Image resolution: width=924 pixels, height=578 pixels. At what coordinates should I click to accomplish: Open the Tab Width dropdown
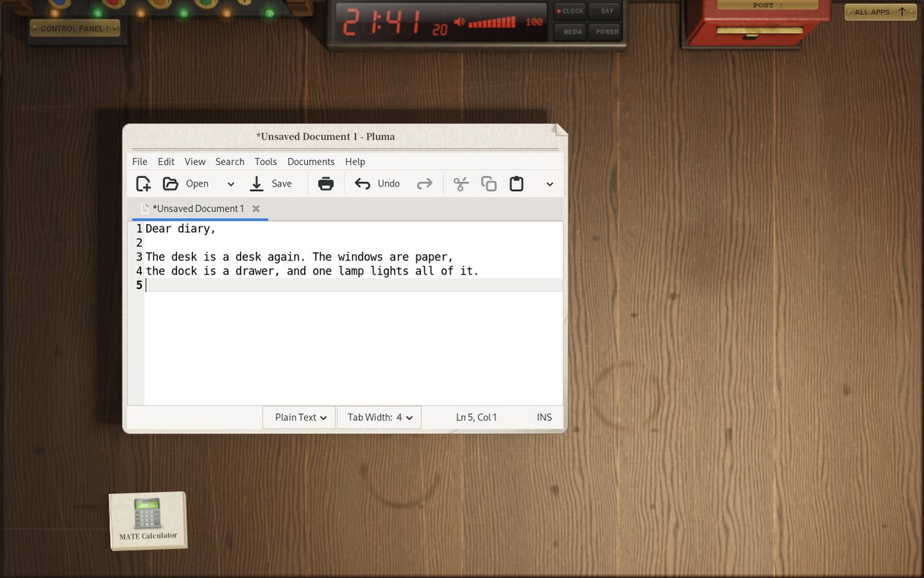pos(380,417)
